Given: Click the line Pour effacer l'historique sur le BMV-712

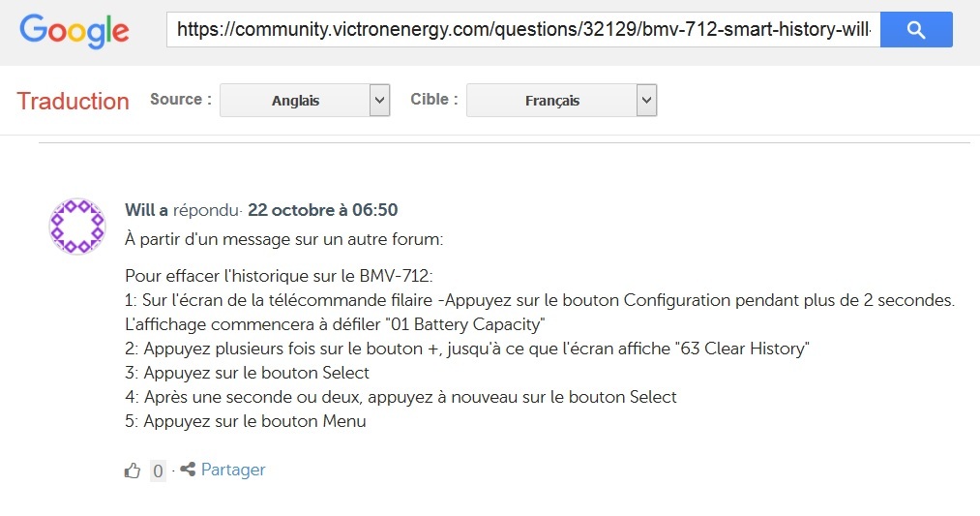Looking at the screenshot, I should coord(279,276).
